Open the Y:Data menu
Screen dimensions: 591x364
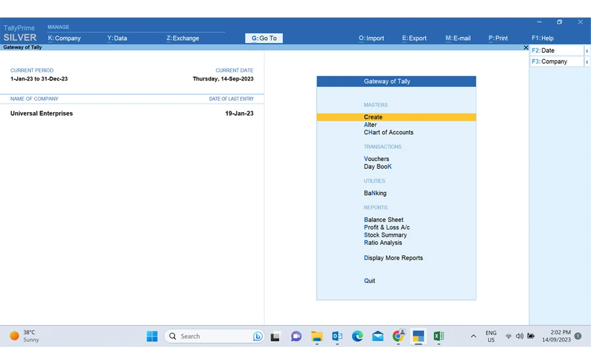[117, 38]
